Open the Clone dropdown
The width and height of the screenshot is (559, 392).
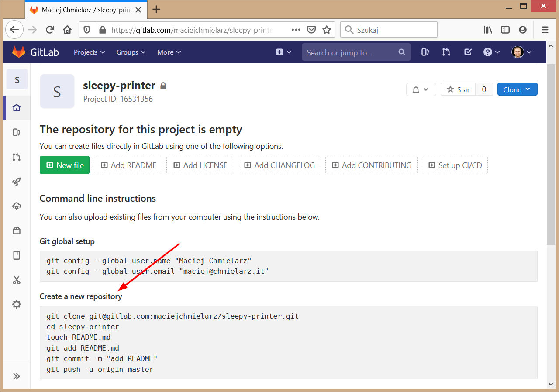coord(517,89)
